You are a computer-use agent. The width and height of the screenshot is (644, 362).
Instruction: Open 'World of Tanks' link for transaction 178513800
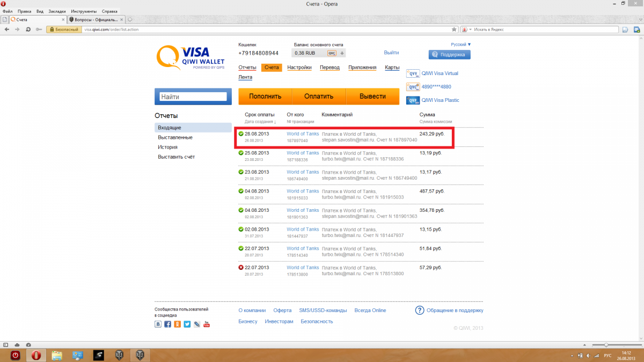[303, 268]
